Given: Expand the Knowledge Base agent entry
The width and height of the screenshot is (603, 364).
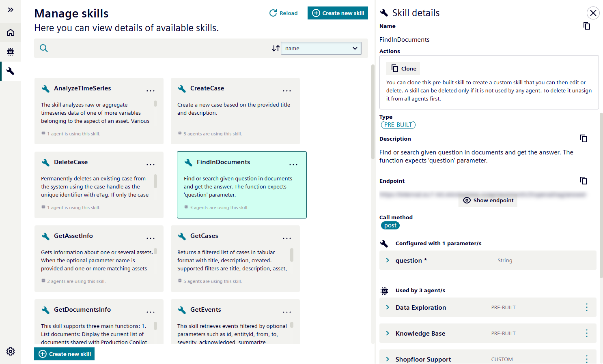Looking at the screenshot, I should pos(388,333).
